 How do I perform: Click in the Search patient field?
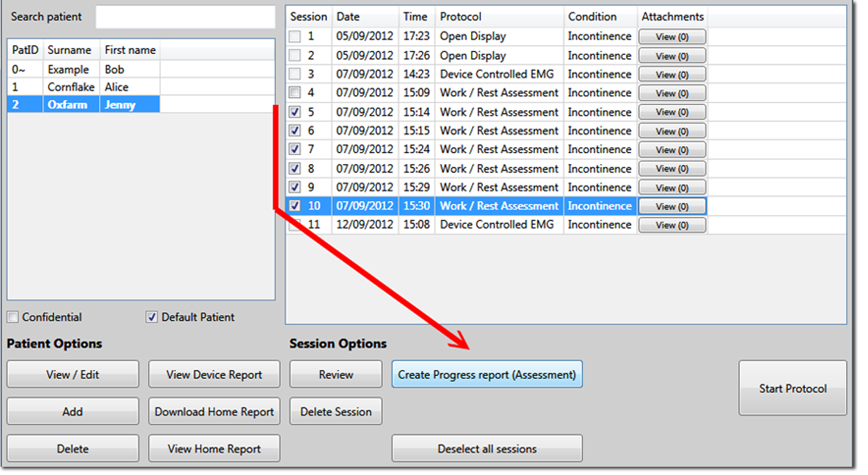click(185, 17)
